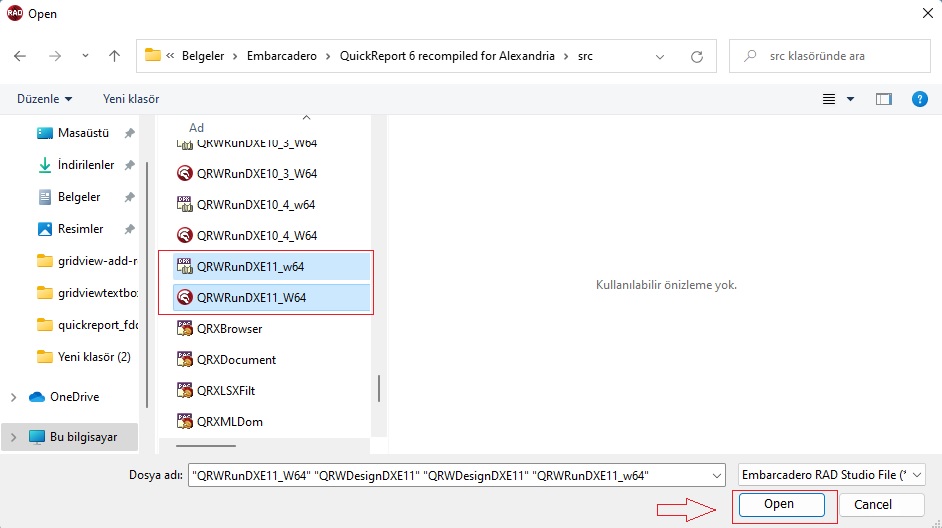
Task: Open the Düzenle menu
Action: tap(44, 99)
